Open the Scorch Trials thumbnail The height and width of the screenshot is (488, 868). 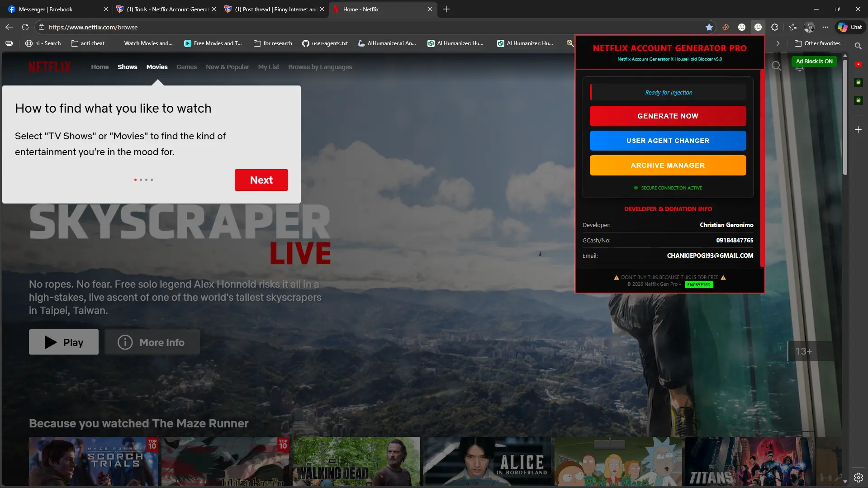point(94,461)
